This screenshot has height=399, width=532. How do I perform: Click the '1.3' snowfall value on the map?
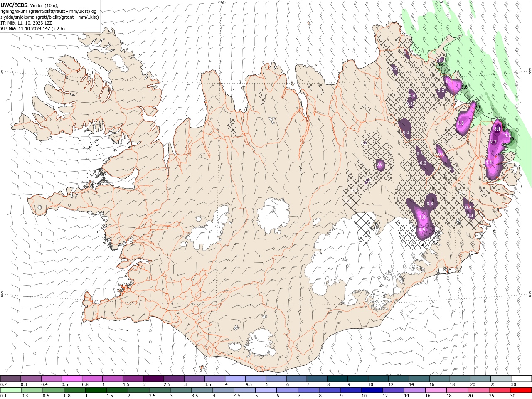pos(461,123)
